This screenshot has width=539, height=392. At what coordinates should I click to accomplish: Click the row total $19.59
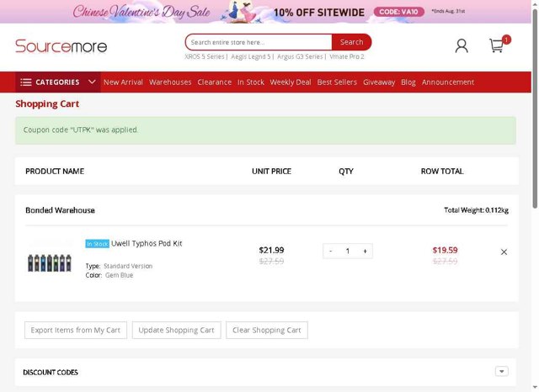point(445,250)
